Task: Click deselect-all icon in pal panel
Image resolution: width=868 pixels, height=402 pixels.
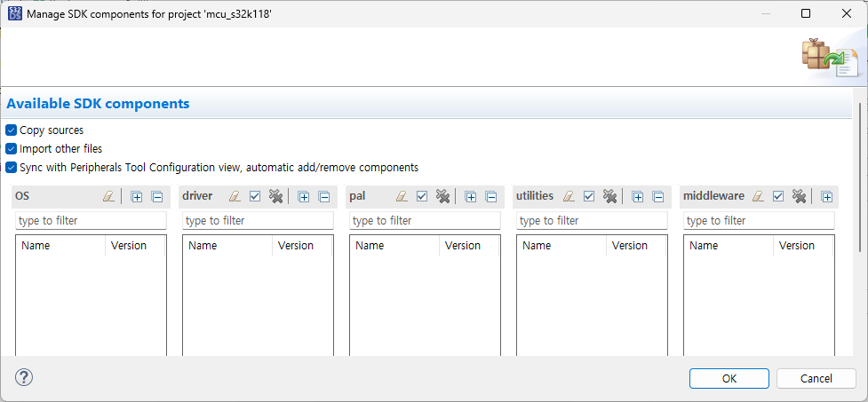Action: (x=442, y=196)
